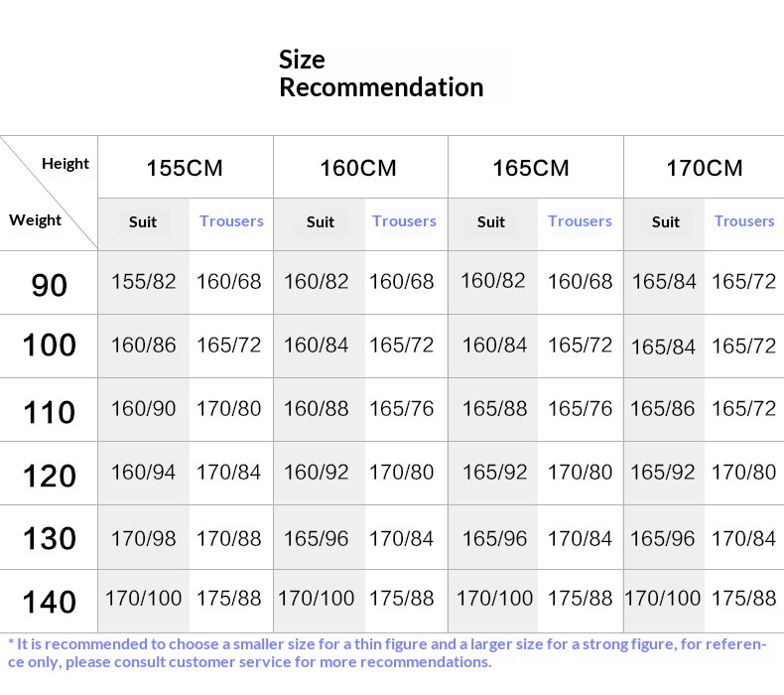Click the blue footnote recommendation text

pyautogui.click(x=387, y=653)
